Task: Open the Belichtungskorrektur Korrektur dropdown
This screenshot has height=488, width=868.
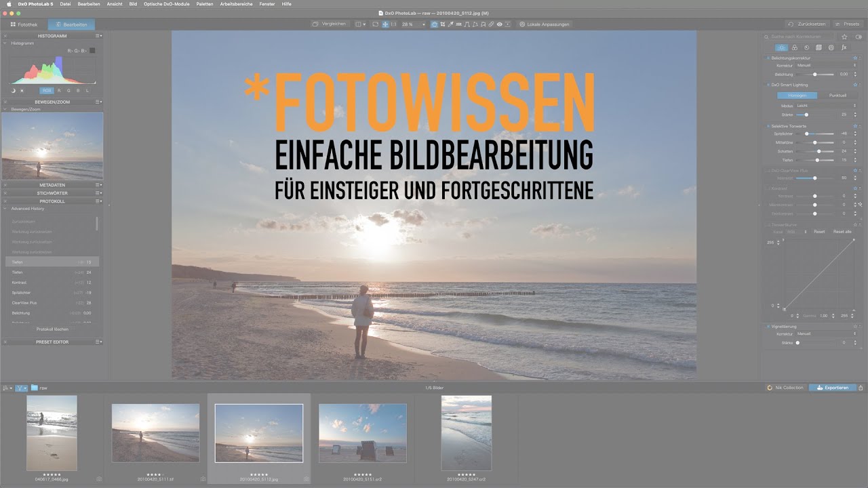Action: [x=826, y=66]
